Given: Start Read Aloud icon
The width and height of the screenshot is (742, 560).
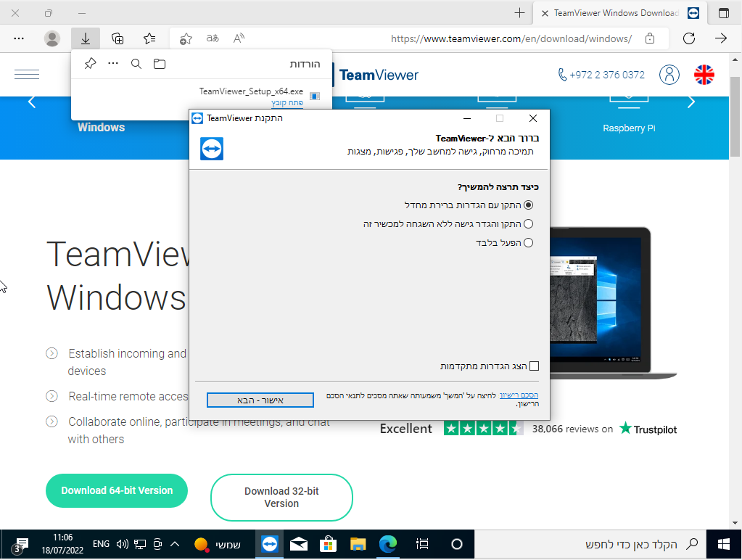Looking at the screenshot, I should coord(239,38).
